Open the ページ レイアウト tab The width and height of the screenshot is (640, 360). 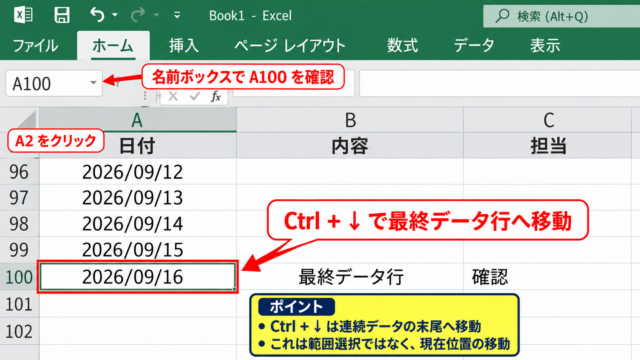[x=290, y=45]
